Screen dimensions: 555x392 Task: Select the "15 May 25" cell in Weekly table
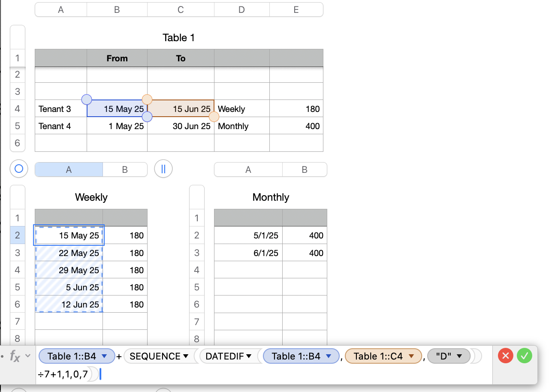[69, 235]
